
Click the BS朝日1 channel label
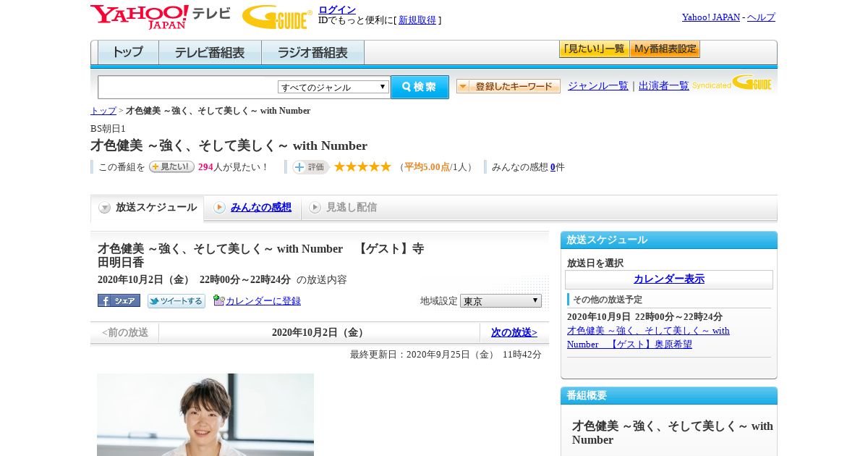pos(108,129)
